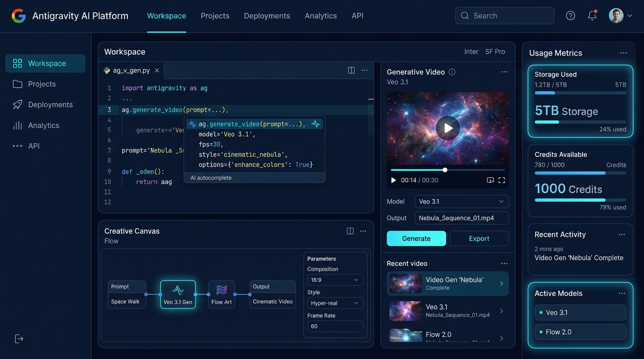The height and width of the screenshot is (359, 644).
Task: Select the Veo 3.1 Gen node
Action: tap(178, 294)
